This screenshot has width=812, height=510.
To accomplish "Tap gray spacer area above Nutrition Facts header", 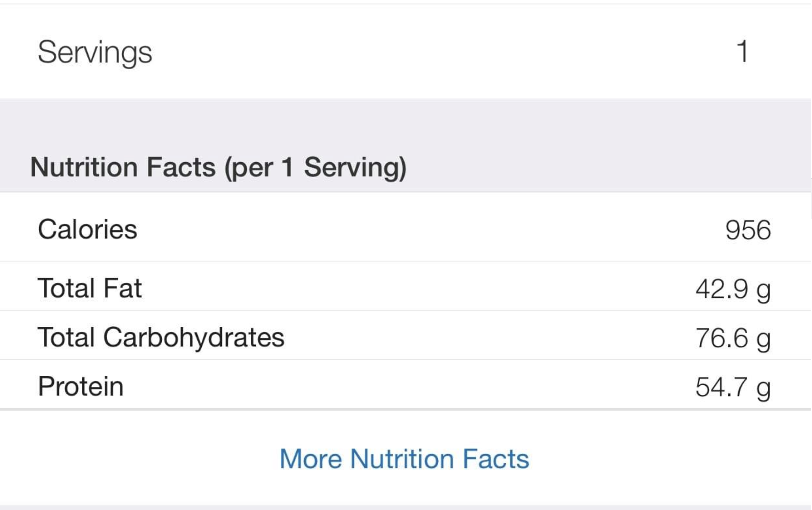I will pos(404,123).
